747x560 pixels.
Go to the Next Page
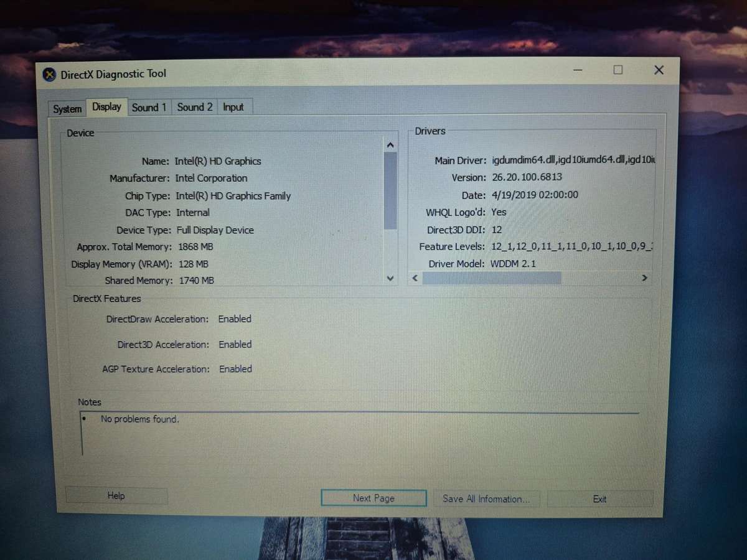[x=373, y=498]
